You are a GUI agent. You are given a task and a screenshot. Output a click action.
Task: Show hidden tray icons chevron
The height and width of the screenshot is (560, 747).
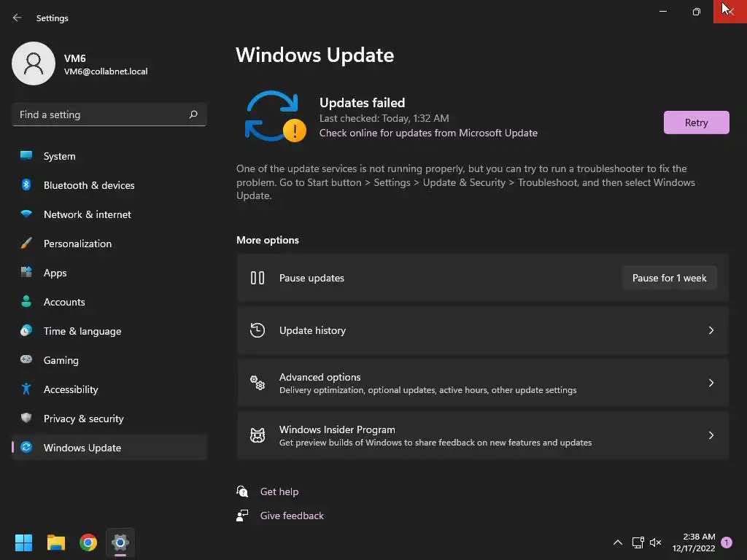(x=618, y=542)
